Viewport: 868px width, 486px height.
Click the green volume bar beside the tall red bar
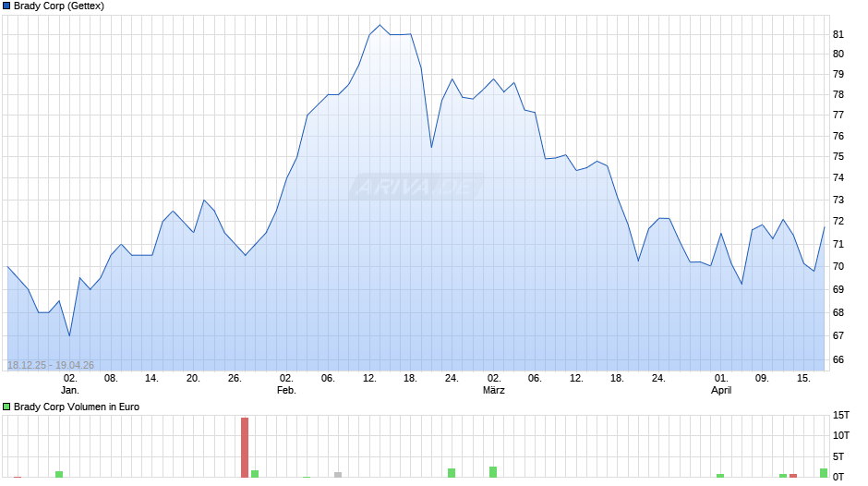pos(255,474)
